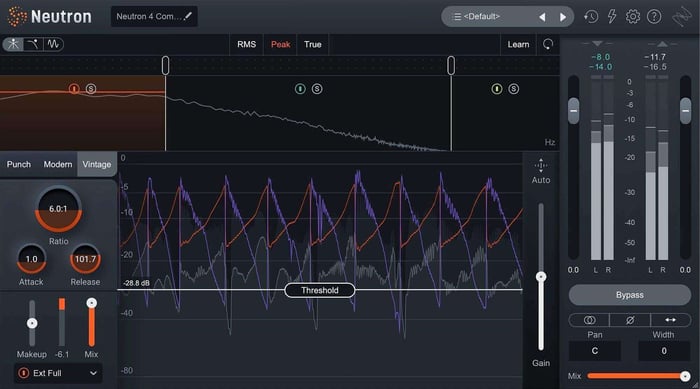Open the settings gear
This screenshot has height=389, width=700.
(633, 17)
